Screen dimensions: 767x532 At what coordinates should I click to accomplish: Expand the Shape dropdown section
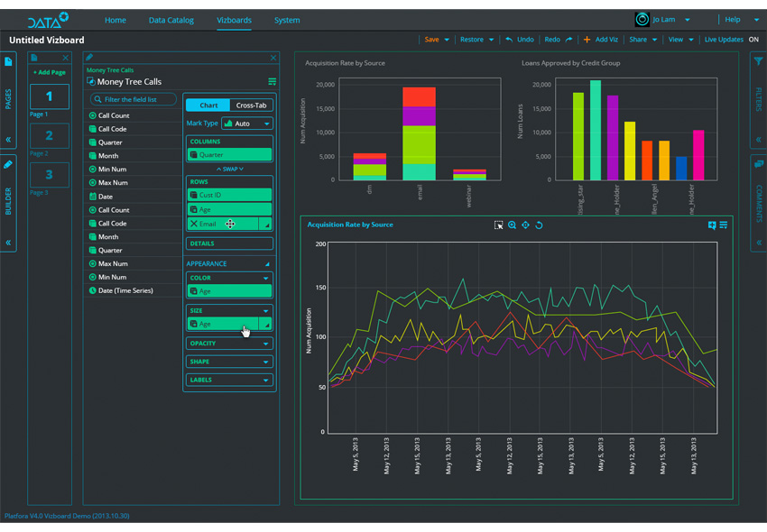click(x=229, y=362)
